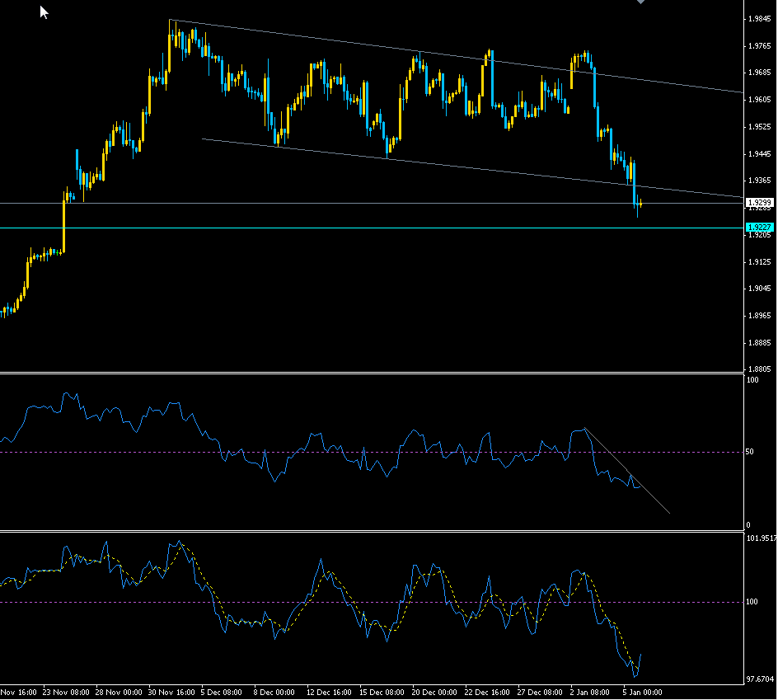This screenshot has width=778, height=700.
Task: Click the 20 Dec 00:00 time label
Action: click(434, 693)
